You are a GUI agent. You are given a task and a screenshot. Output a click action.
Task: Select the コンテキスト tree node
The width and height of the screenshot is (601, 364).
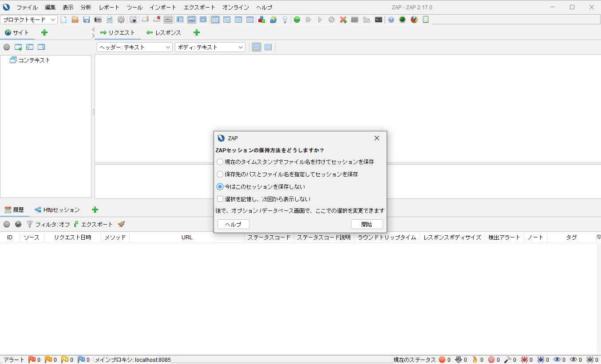point(30,60)
